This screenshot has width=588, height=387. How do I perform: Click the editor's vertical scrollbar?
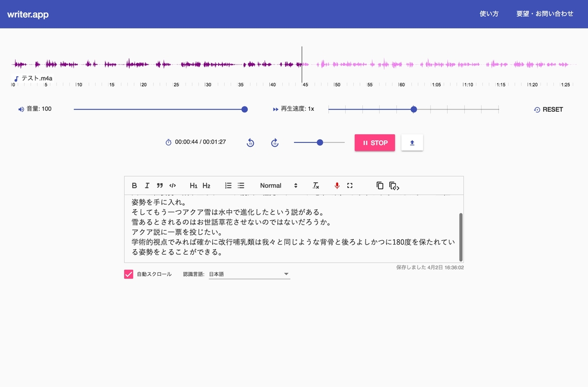461,237
